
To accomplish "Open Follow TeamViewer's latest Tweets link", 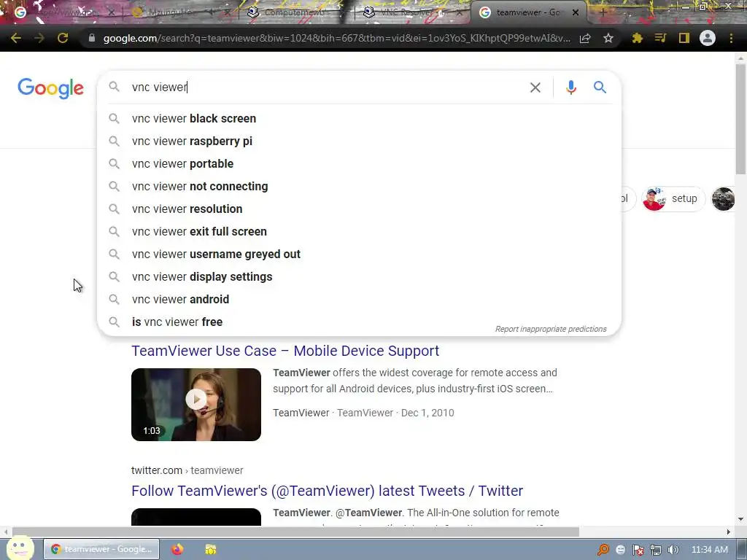I will (327, 491).
